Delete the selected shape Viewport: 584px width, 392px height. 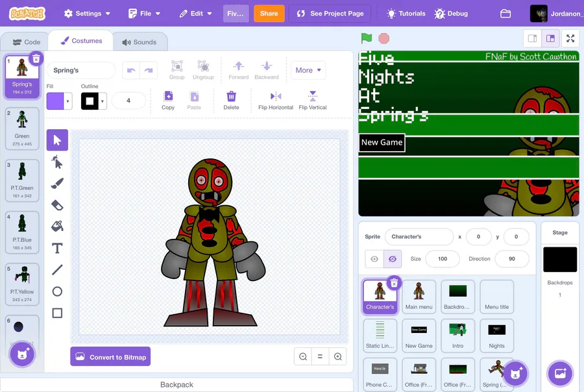point(231,100)
